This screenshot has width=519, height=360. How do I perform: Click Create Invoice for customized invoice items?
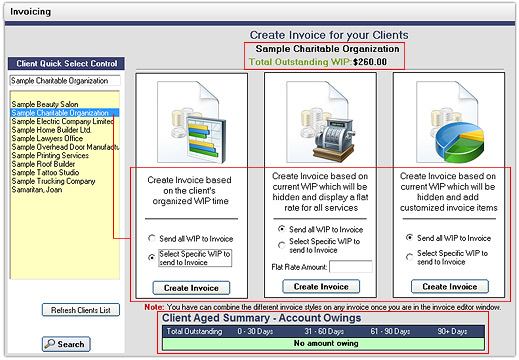[x=450, y=287]
